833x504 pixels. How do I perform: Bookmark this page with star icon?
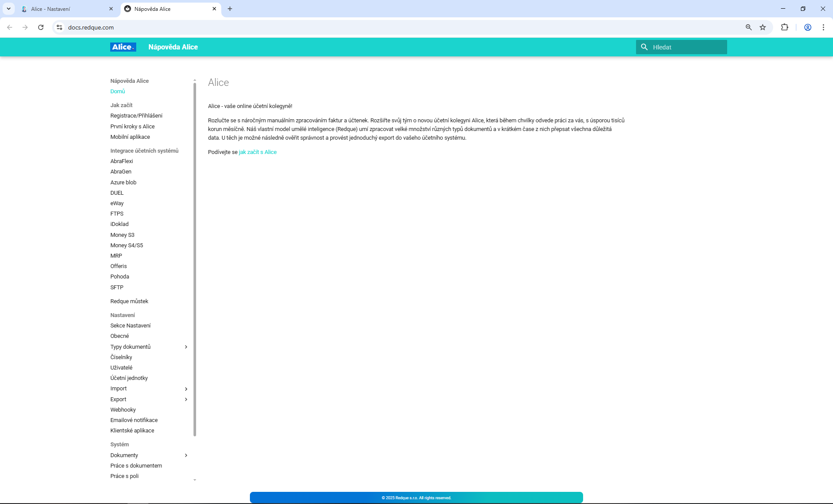pos(763,27)
